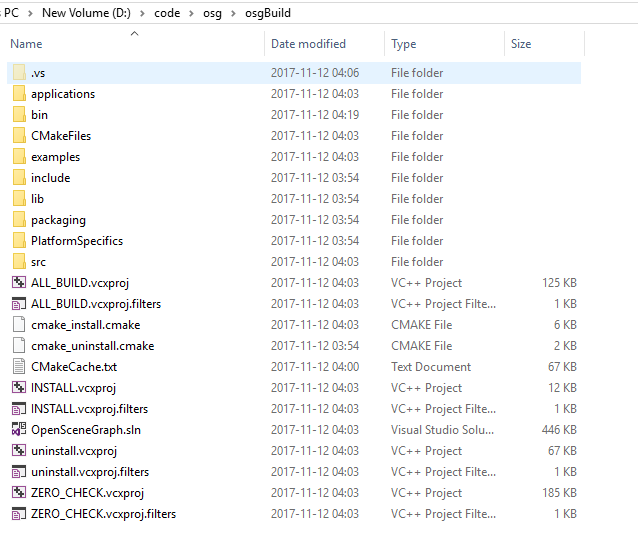The image size is (638, 545).
Task: Click the 6 KB size of cmake_install.cmake
Action: 565,325
